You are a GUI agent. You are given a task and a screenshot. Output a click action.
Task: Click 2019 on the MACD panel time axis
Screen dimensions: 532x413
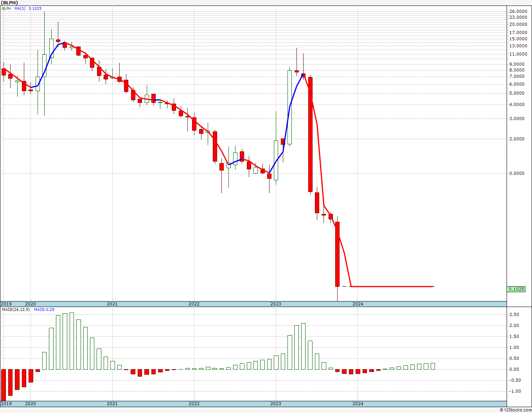(5, 403)
